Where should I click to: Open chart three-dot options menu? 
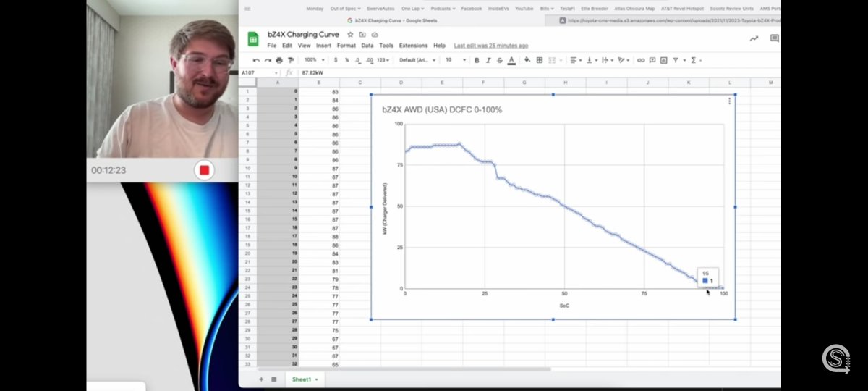coord(729,101)
